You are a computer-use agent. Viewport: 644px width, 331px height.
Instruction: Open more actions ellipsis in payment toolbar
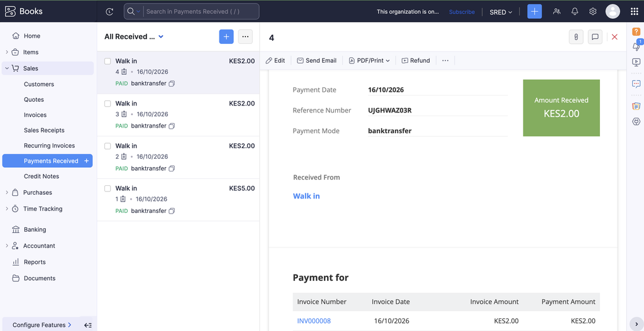point(445,61)
